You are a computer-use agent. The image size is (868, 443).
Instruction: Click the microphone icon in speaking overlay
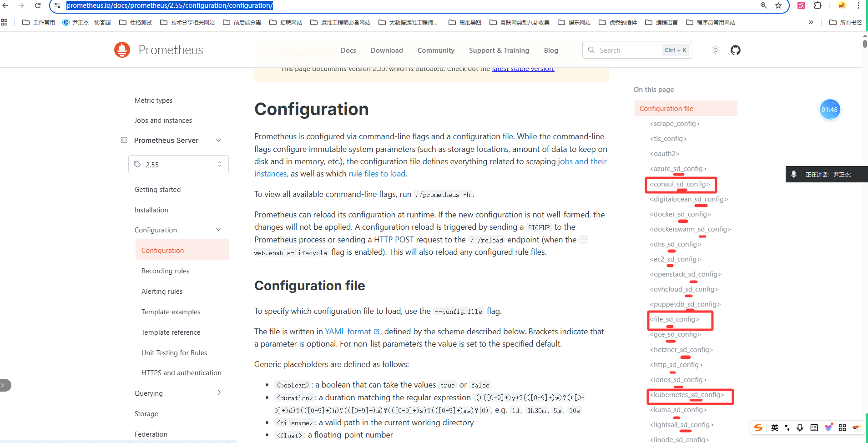[x=794, y=174]
